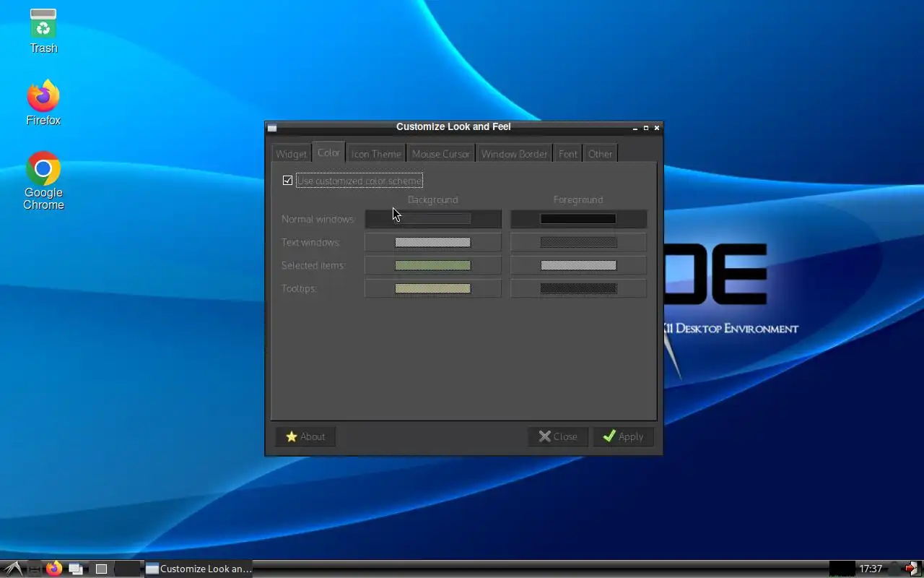Uncheck Use customized color scheme
Image resolution: width=924 pixels, height=578 pixels.
point(287,181)
